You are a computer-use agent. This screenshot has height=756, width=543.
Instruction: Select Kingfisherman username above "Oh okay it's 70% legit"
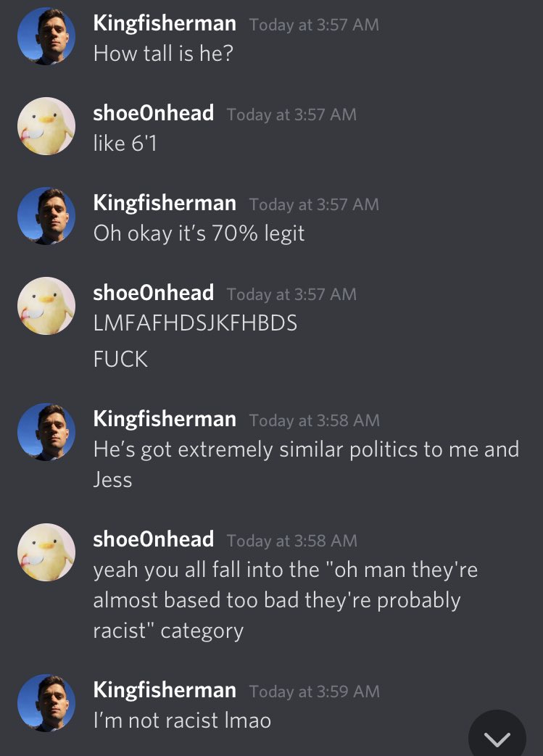(x=165, y=204)
